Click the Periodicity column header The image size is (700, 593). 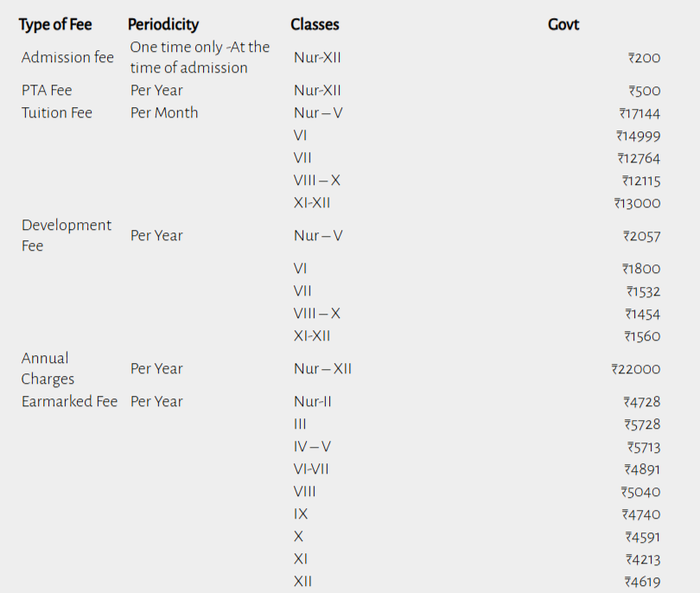pyautogui.click(x=163, y=24)
